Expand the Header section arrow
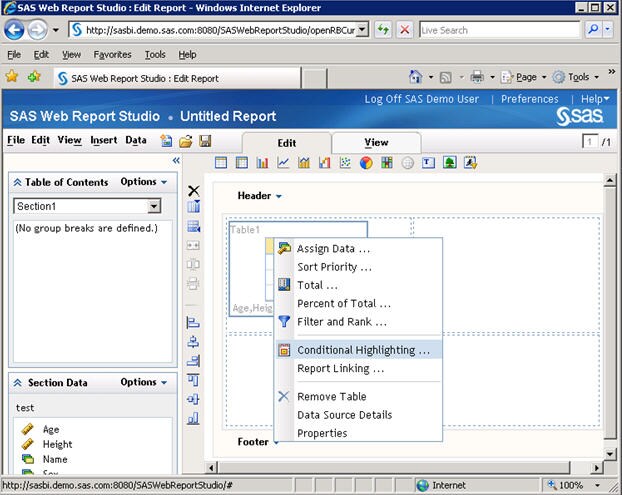622x495 pixels. pos(279,197)
